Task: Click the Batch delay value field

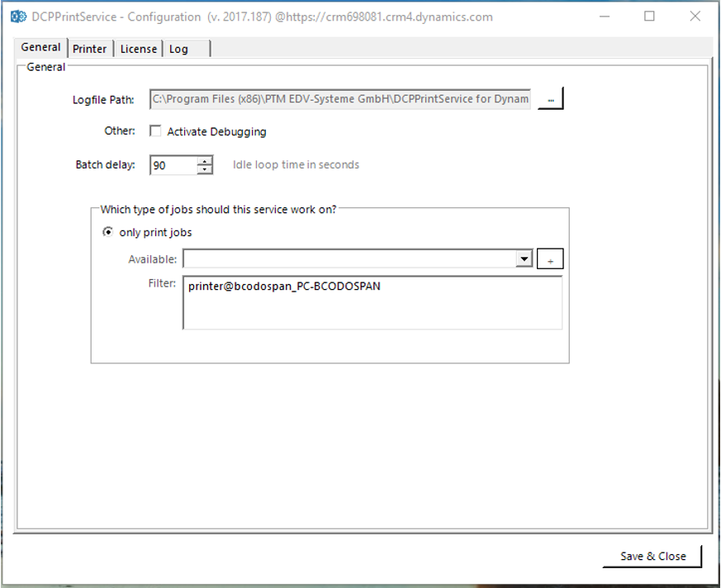Action: pos(173,165)
